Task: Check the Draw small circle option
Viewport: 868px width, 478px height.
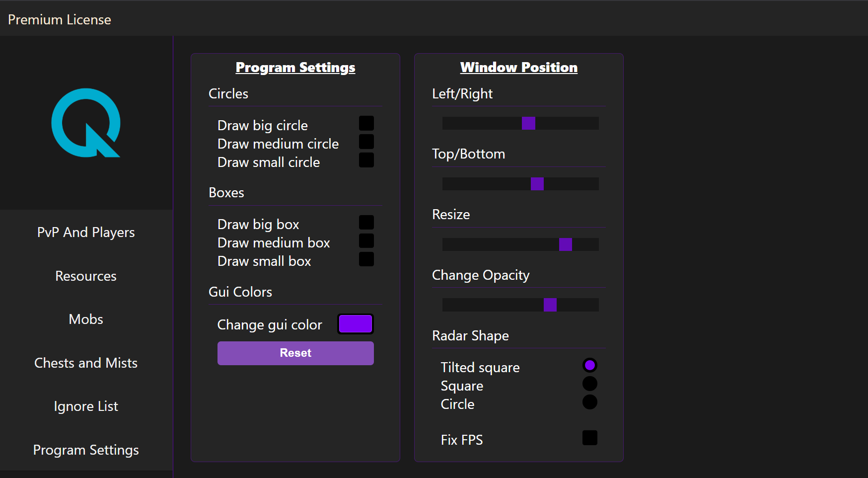Action: 366,160
